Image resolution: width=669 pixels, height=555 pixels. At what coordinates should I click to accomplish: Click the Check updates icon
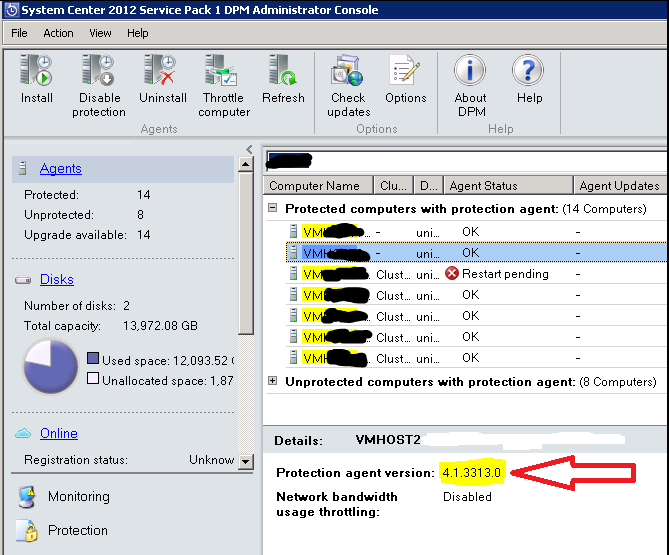click(x=348, y=72)
